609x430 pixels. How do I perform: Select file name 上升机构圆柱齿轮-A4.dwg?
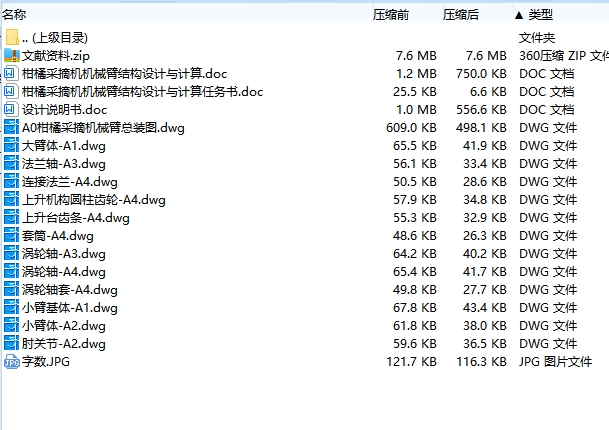pyautogui.click(x=94, y=200)
